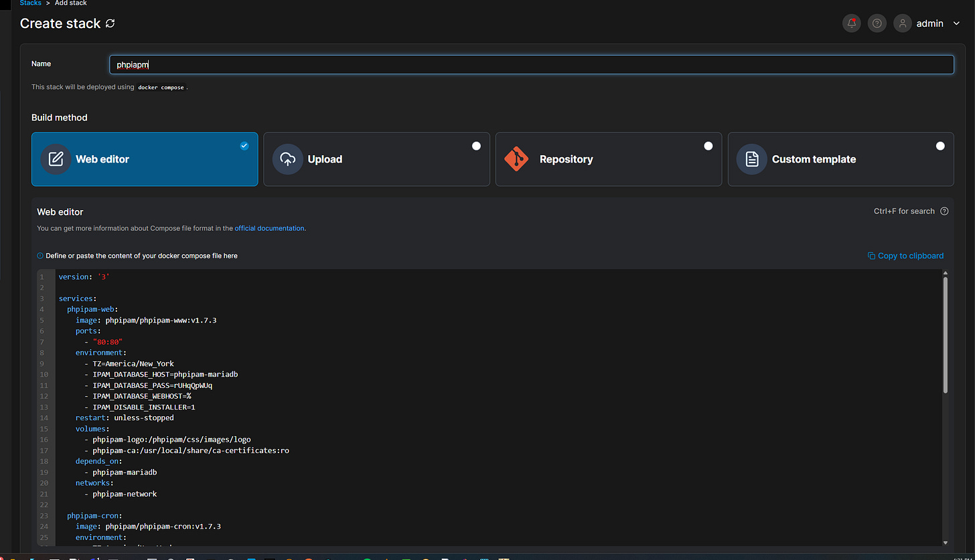Click the refresh icon beside Create stack
This screenshot has height=560, width=975.
(110, 23)
